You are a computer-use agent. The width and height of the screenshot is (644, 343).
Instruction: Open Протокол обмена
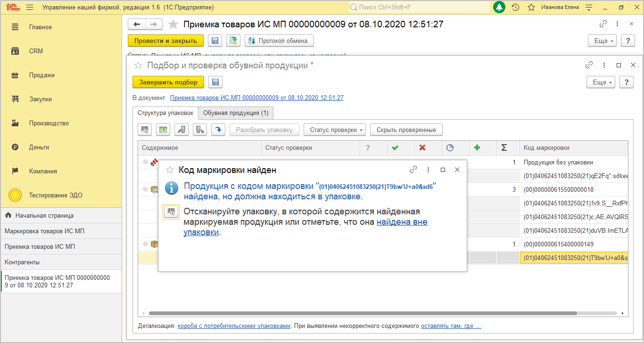(279, 41)
